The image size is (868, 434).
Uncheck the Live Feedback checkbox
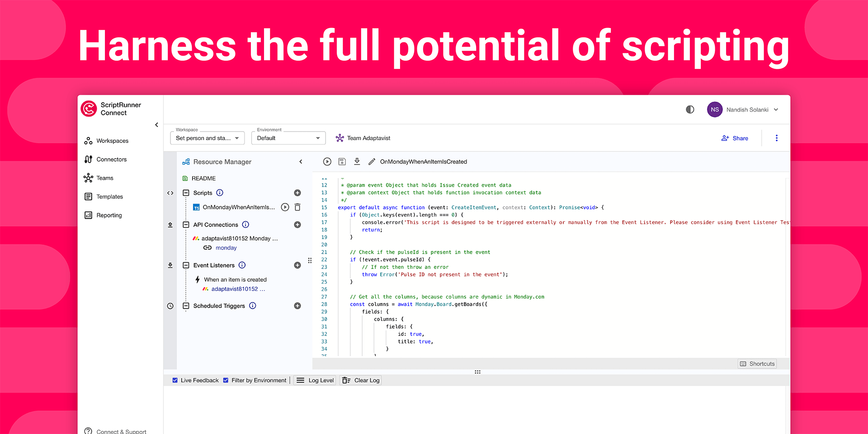[x=175, y=380]
